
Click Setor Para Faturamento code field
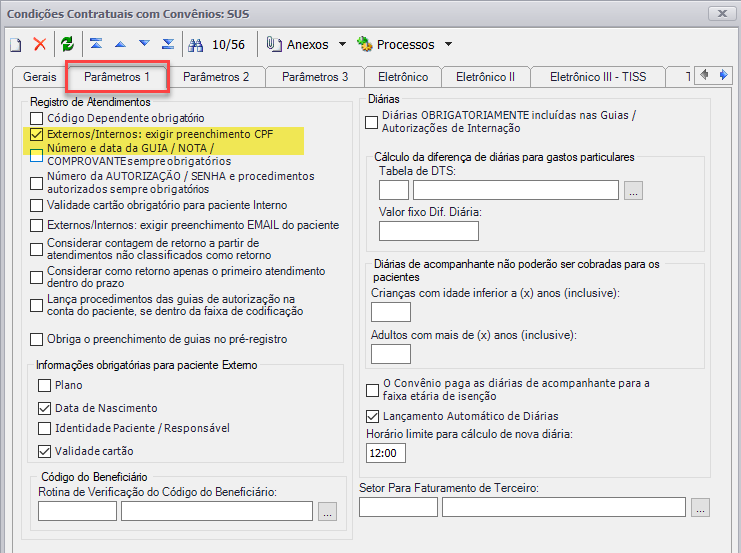(398, 507)
